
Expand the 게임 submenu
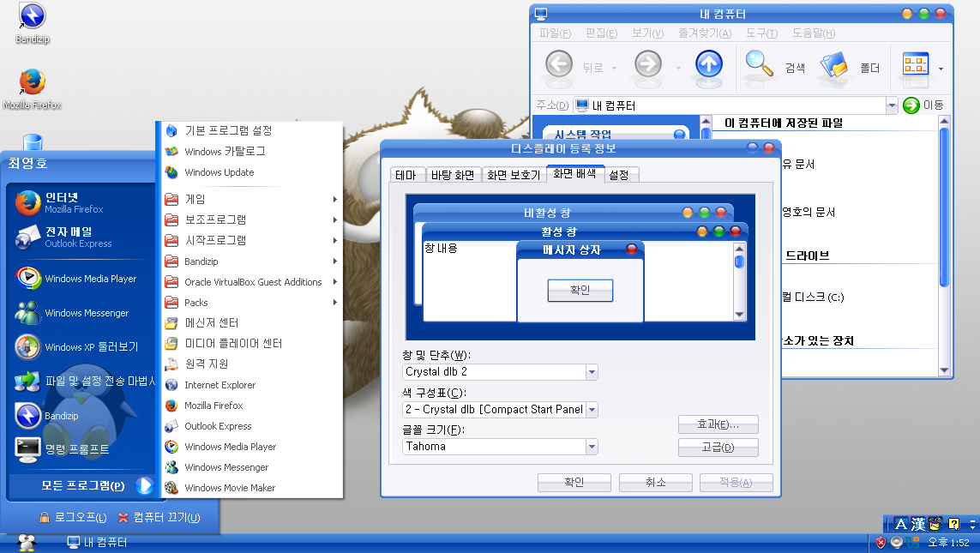click(252, 199)
